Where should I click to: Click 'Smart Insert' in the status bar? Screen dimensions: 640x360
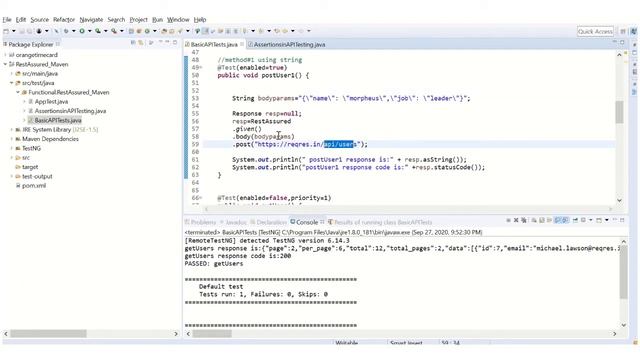tap(406, 342)
